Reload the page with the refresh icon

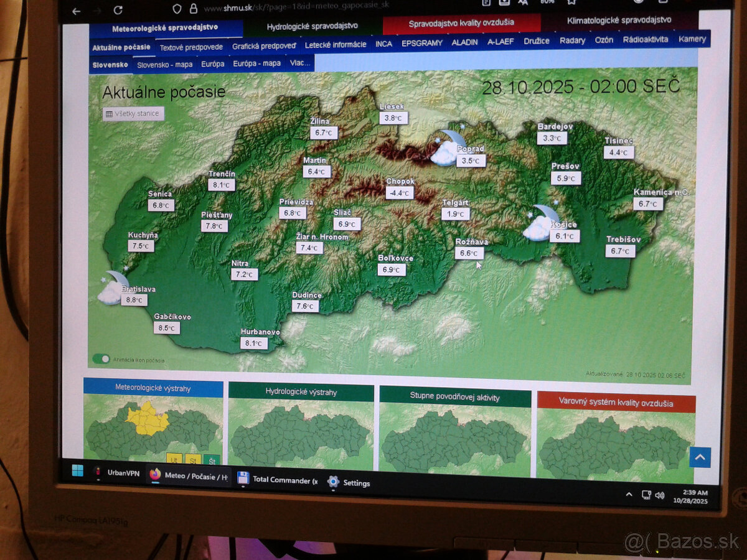118,11
